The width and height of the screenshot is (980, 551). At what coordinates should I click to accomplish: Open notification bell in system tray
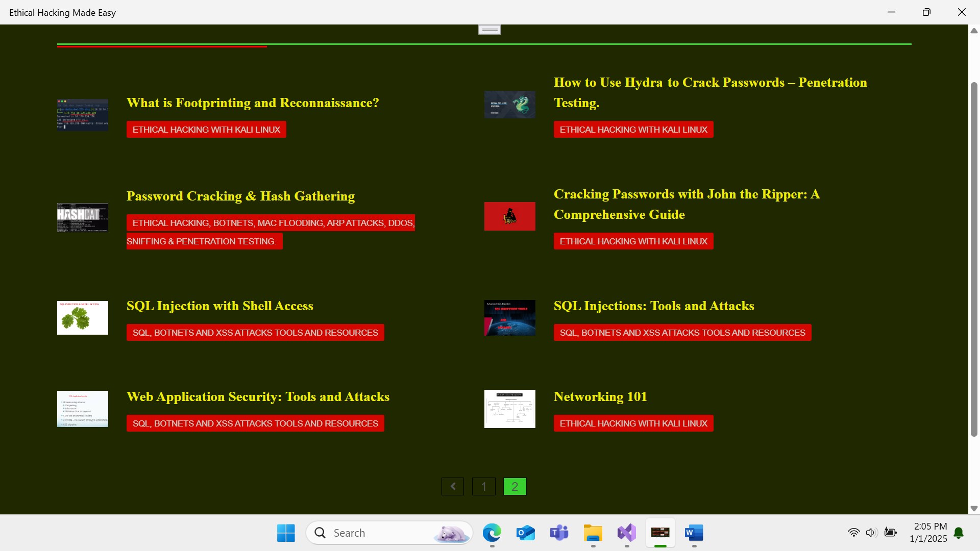click(959, 533)
